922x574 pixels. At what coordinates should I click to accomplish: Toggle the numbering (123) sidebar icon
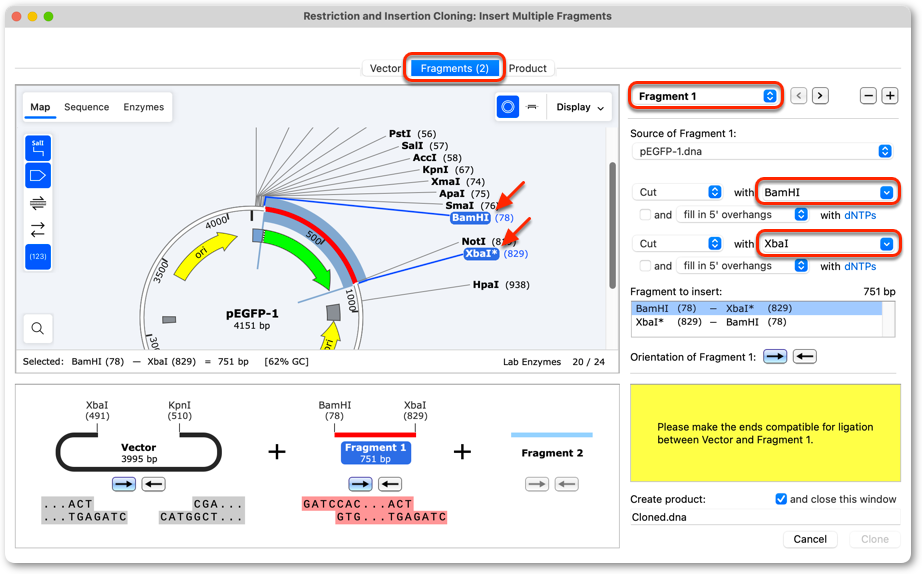[38, 257]
